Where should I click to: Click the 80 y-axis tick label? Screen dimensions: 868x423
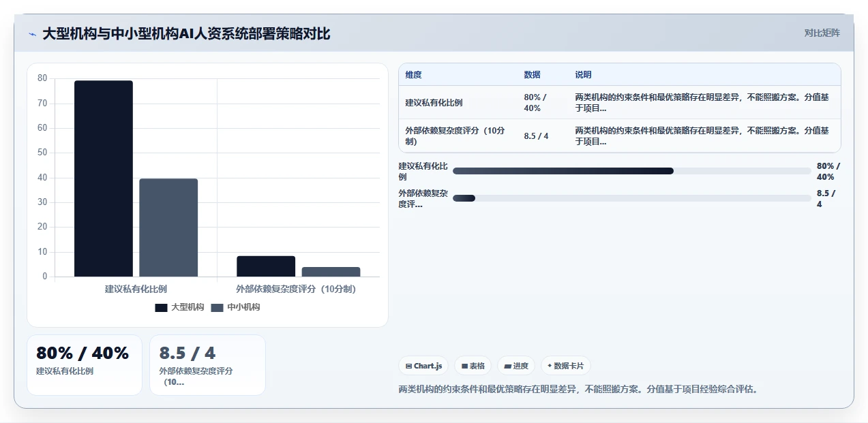(42, 78)
